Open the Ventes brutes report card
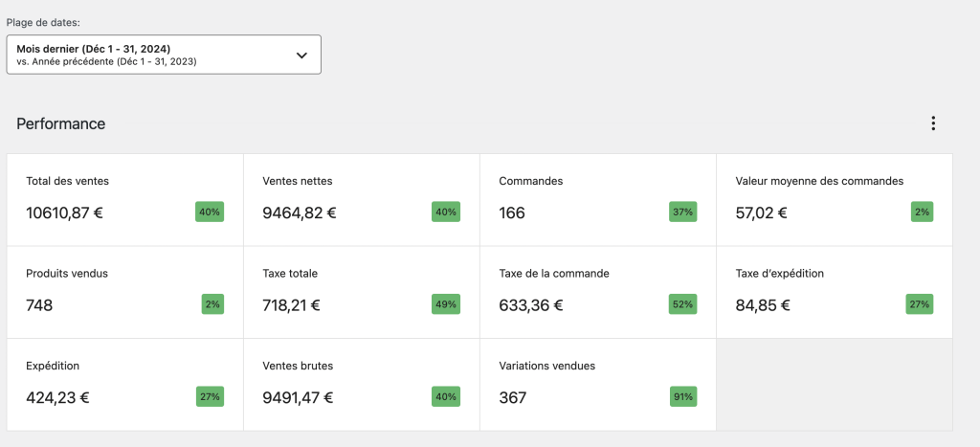 (361, 384)
